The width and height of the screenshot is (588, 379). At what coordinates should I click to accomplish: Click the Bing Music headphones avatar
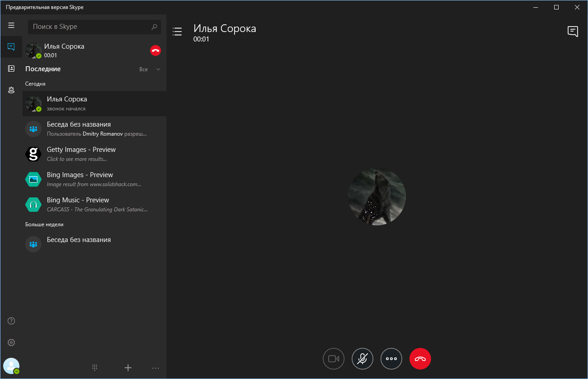[33, 205]
